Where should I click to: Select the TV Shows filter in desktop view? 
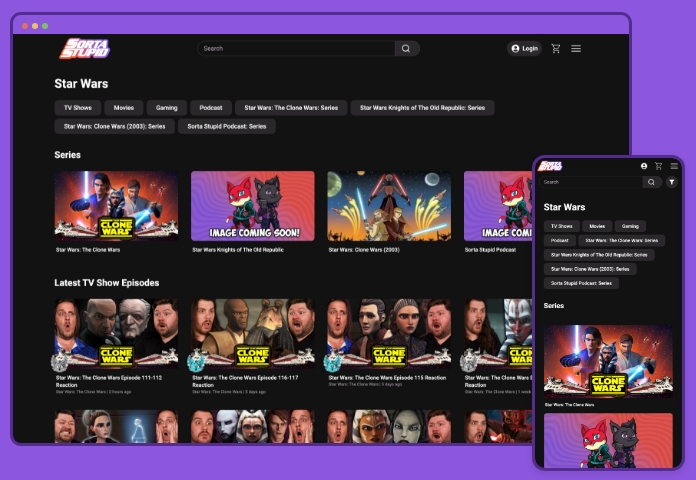tap(78, 108)
